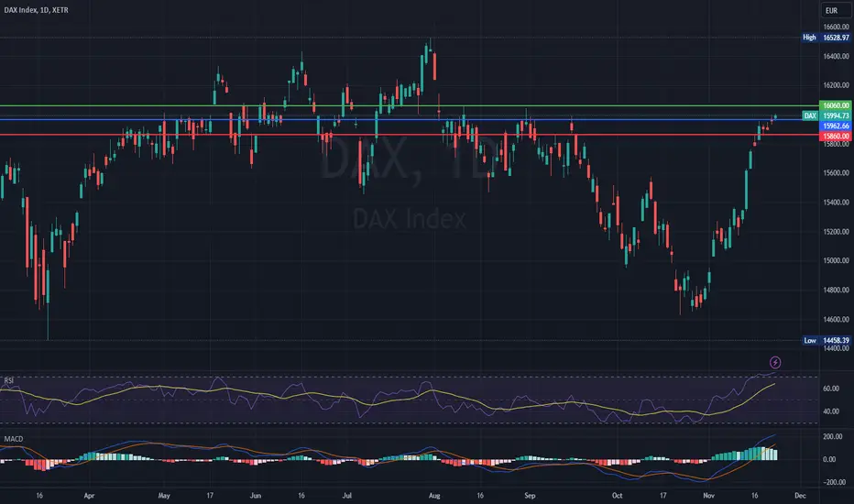
Task: Open the EUR currency selector
Action: (836, 10)
